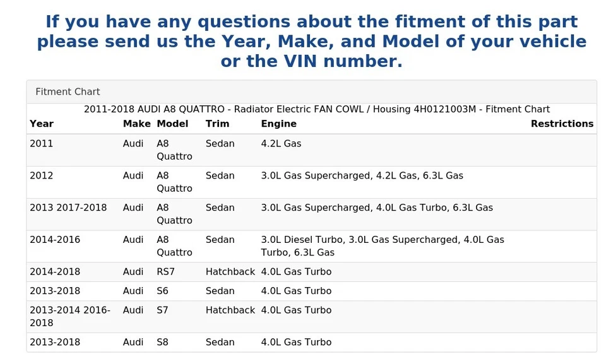
Task: Select the RS7 model cell
Action: click(165, 272)
